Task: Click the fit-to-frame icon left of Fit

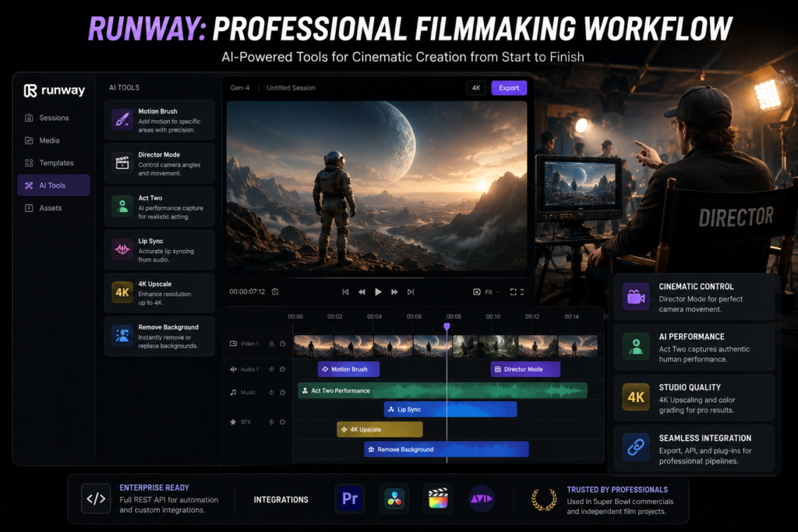Action: 477,292
